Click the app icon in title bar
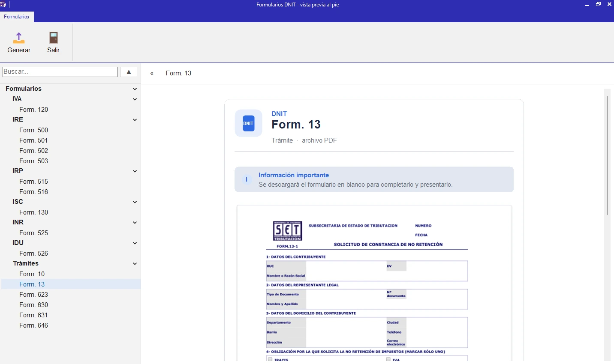 pyautogui.click(x=3, y=5)
